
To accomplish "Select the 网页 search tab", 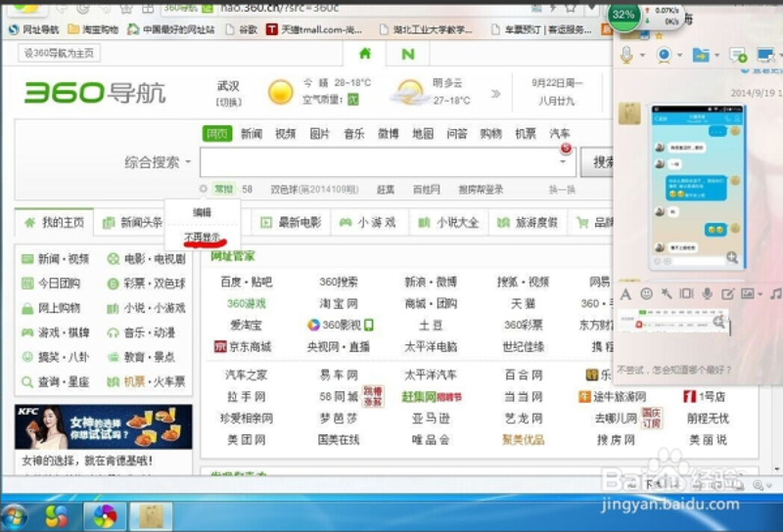I will coord(217,133).
